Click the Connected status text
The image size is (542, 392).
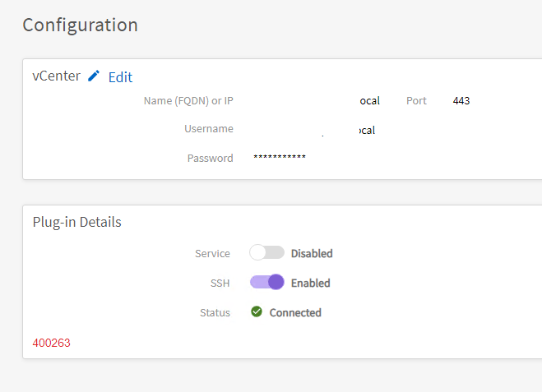pyautogui.click(x=295, y=312)
